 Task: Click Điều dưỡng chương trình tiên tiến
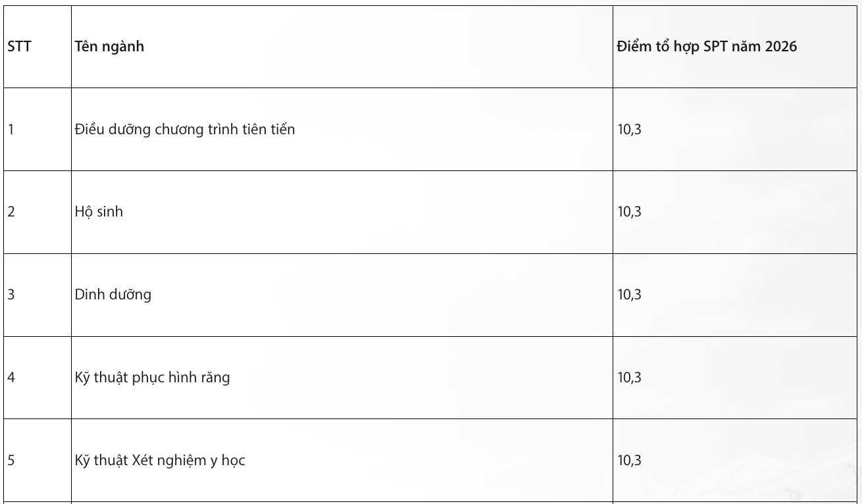click(x=185, y=130)
